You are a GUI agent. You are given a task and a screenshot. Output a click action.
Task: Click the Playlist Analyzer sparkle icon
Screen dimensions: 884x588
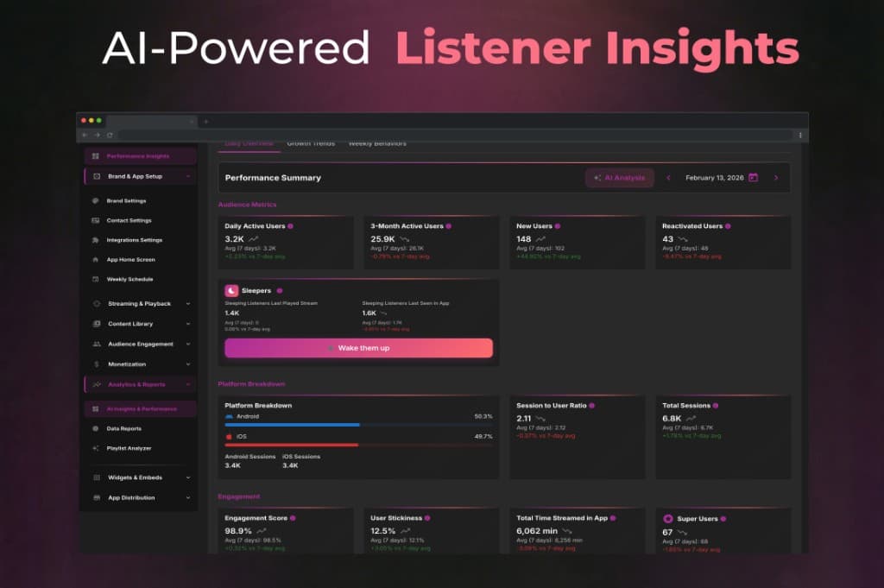pos(95,449)
